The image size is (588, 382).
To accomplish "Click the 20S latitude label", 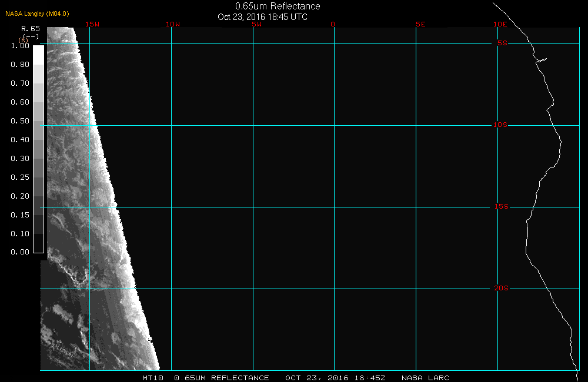I will coord(500,289).
